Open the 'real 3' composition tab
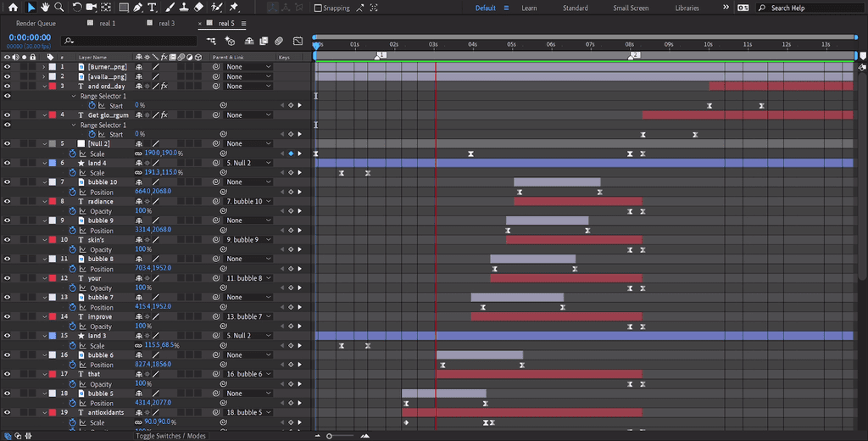The height and width of the screenshot is (441, 868). pos(166,24)
